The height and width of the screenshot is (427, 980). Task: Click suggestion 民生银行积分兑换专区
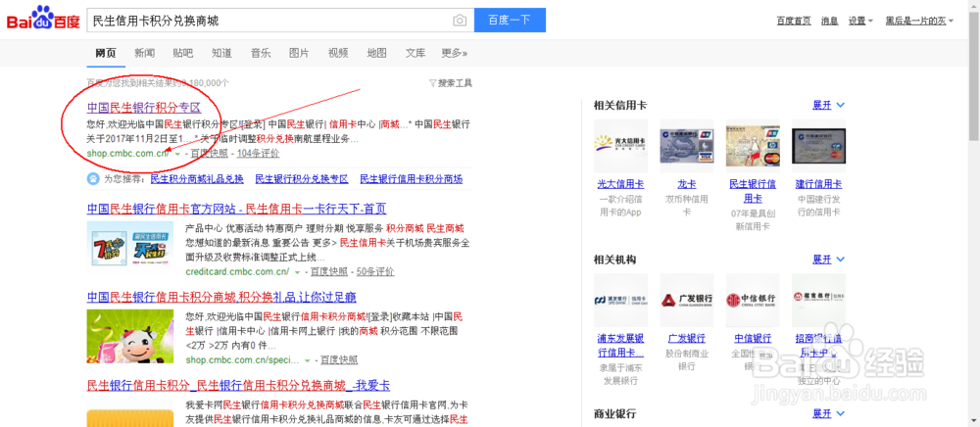302,179
